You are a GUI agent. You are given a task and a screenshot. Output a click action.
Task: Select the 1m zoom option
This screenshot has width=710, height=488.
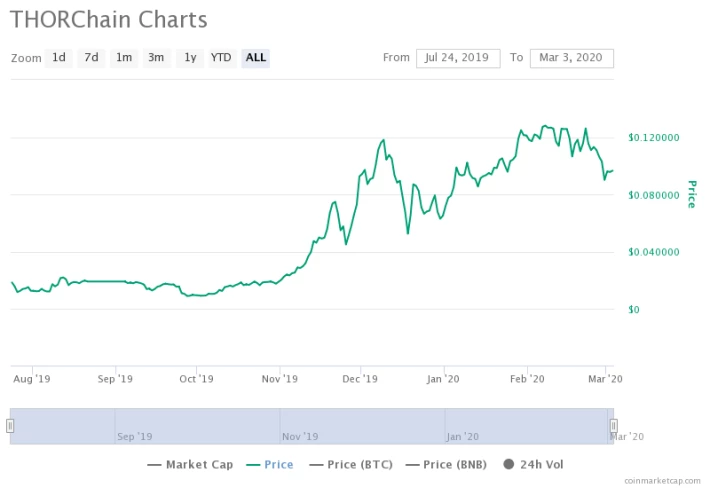click(124, 58)
